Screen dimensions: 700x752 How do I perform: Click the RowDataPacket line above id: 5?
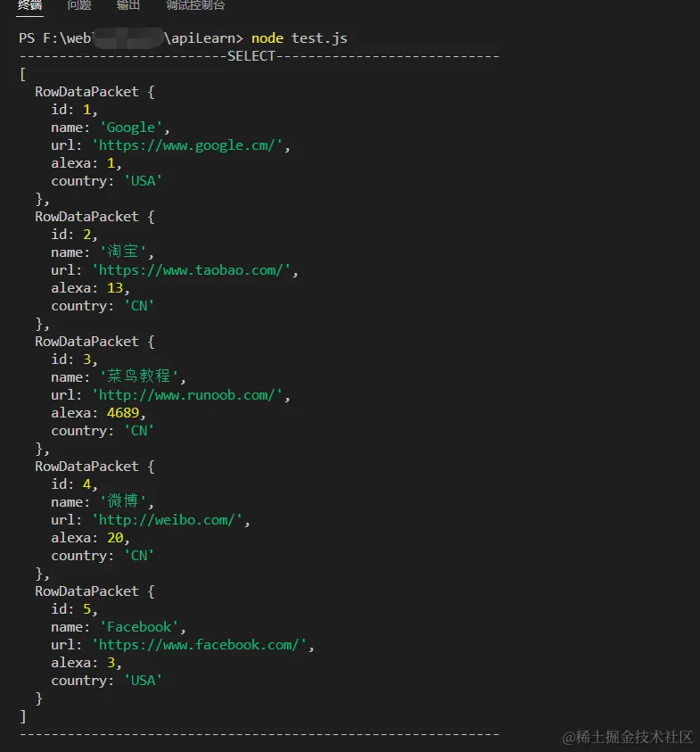(95, 591)
